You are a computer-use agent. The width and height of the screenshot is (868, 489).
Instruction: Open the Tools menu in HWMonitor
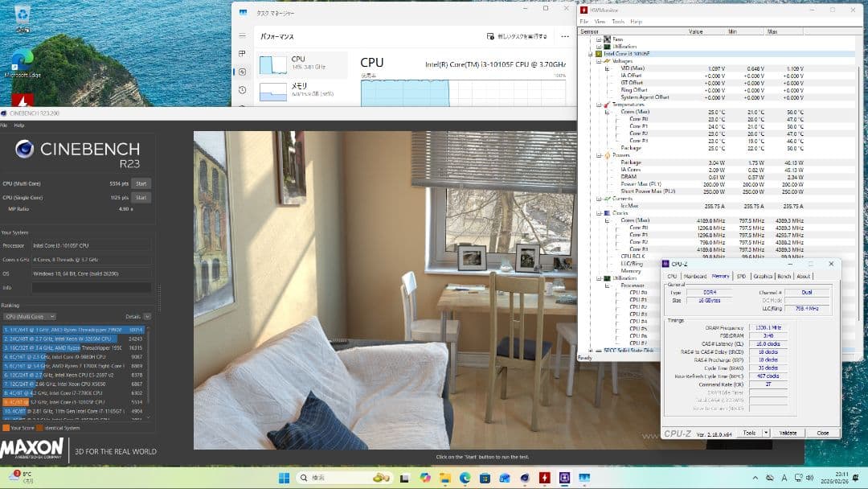(x=618, y=22)
